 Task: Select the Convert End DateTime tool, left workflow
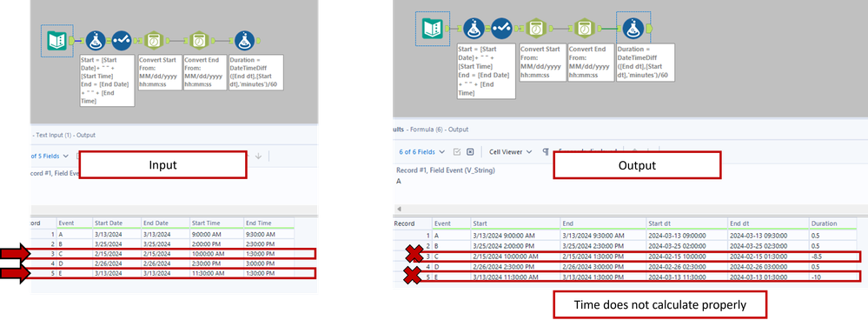(x=199, y=40)
